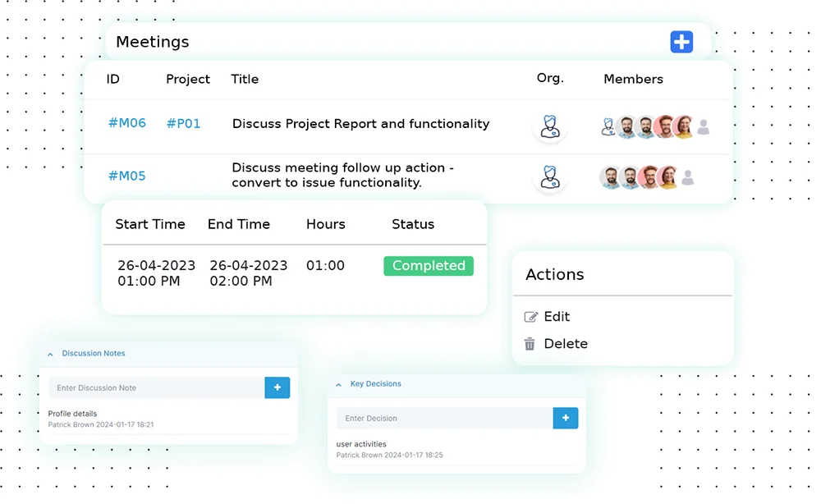Screen dimensions: 821x504
Task: Click organizer avatar icon for meeting #M06
Action: (x=548, y=127)
